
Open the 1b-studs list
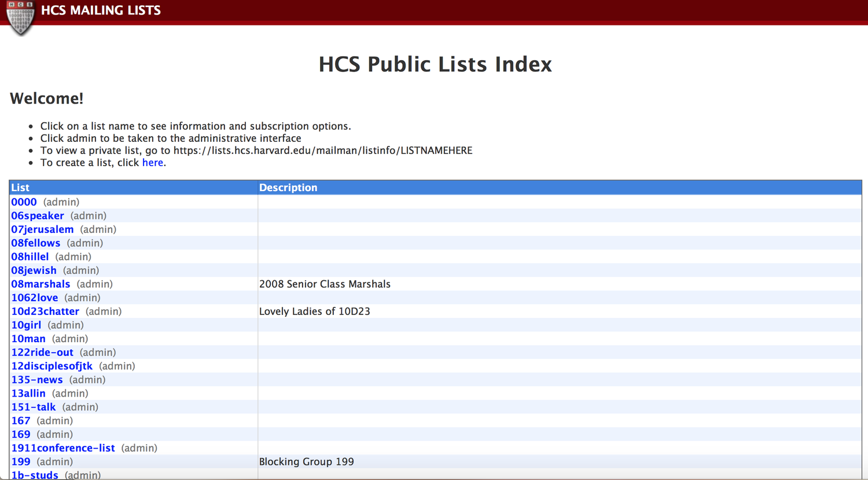(x=35, y=475)
